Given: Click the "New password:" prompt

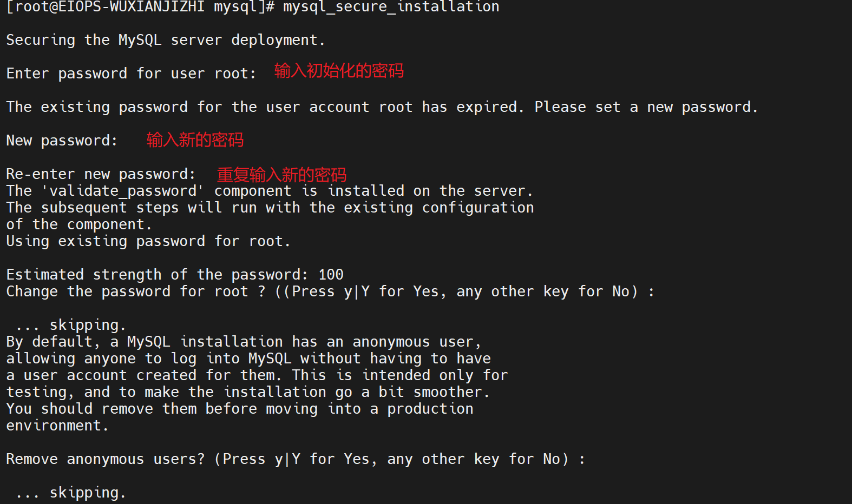Looking at the screenshot, I should [62, 141].
